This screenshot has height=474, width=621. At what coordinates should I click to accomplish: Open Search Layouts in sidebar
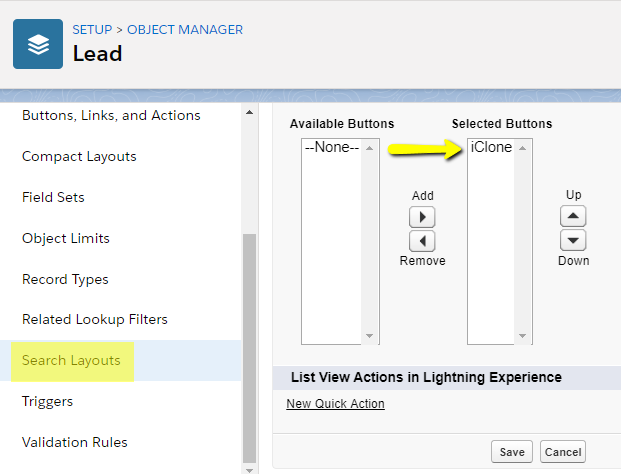pyautogui.click(x=71, y=361)
